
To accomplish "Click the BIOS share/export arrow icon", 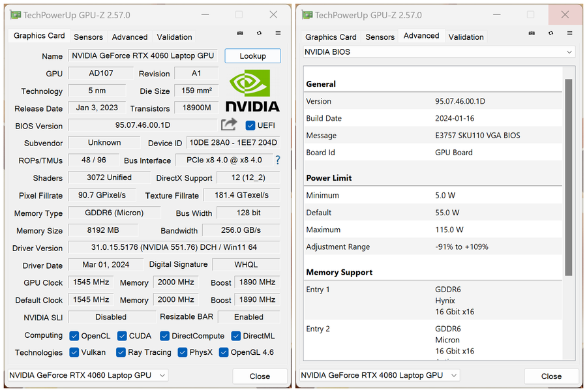I will [229, 125].
